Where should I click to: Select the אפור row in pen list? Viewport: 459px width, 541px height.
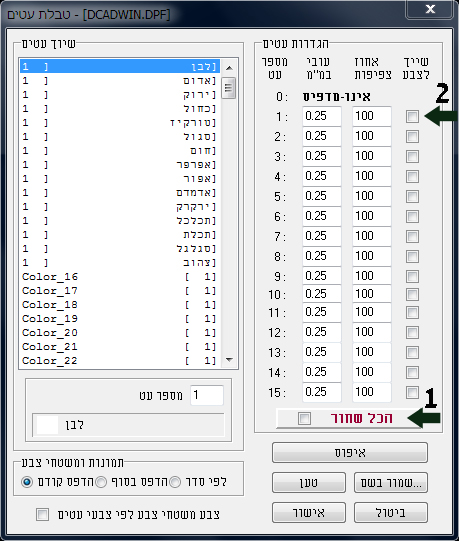[x=120, y=178]
